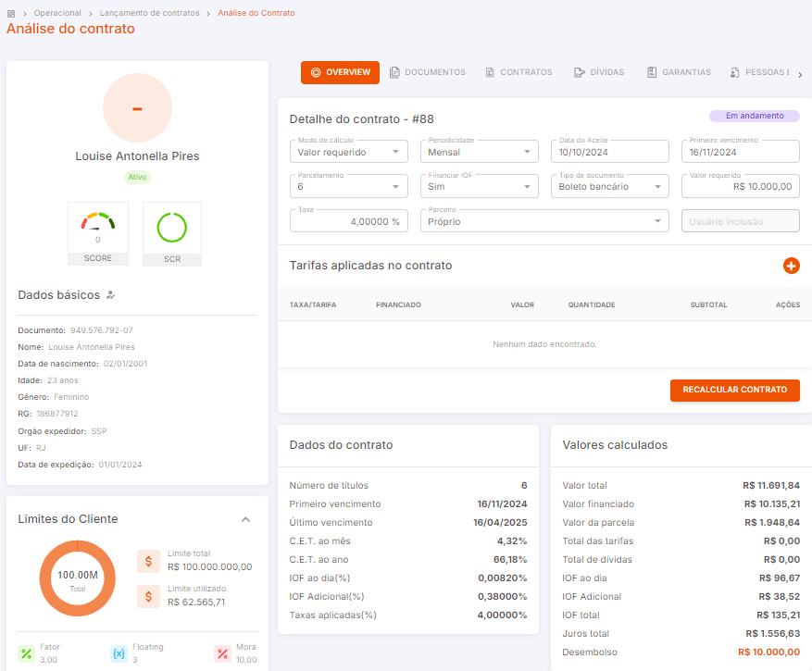Switch to the Documentos tab

tap(428, 72)
